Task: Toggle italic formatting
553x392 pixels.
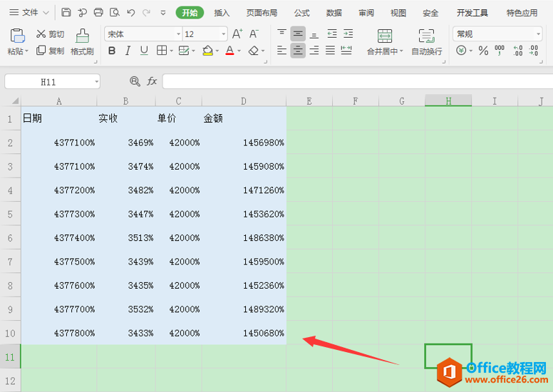Action: pyautogui.click(x=128, y=51)
